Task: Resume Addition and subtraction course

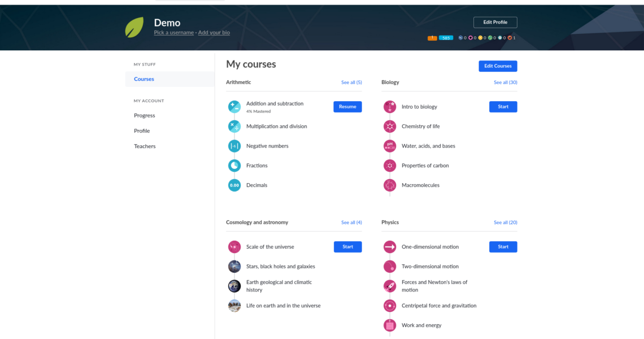Action: [x=347, y=107]
